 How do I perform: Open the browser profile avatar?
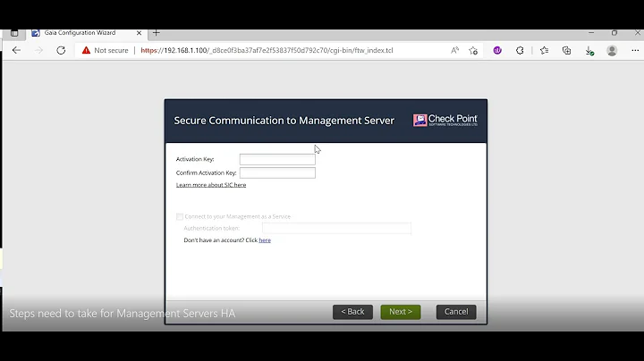[612, 50]
